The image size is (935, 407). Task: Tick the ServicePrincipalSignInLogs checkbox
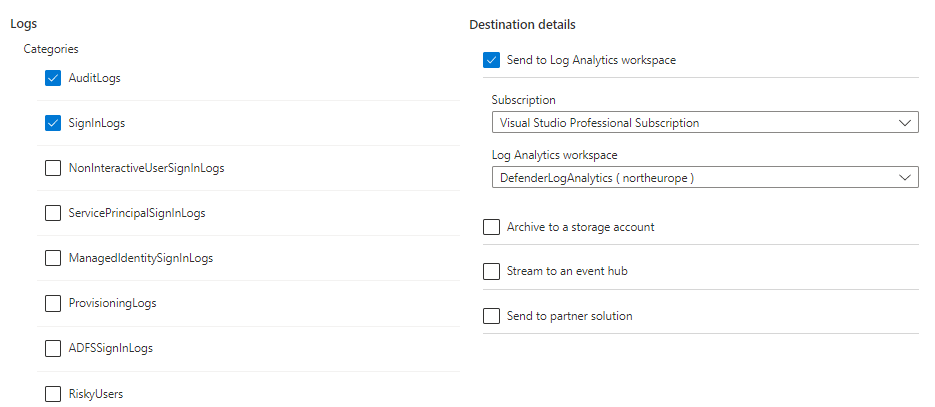tap(53, 213)
